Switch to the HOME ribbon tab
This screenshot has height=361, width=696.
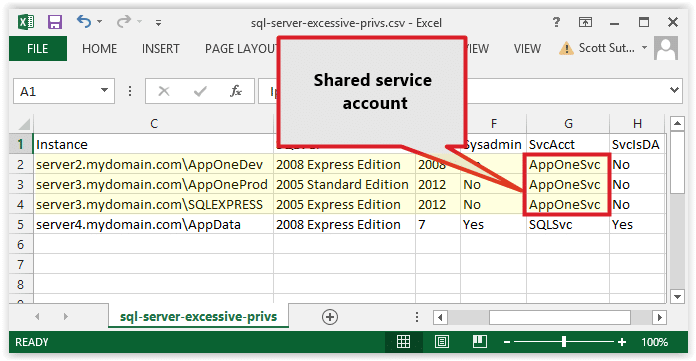[x=99, y=48]
